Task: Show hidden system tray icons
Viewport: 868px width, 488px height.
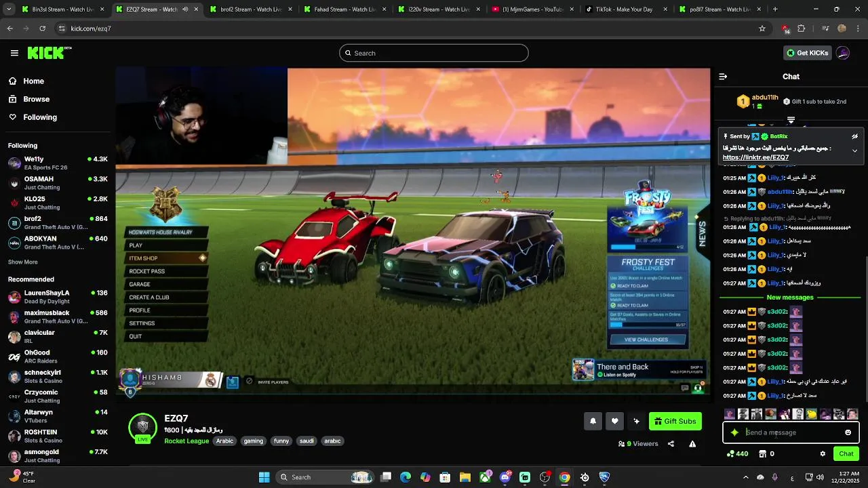Action: (745, 477)
